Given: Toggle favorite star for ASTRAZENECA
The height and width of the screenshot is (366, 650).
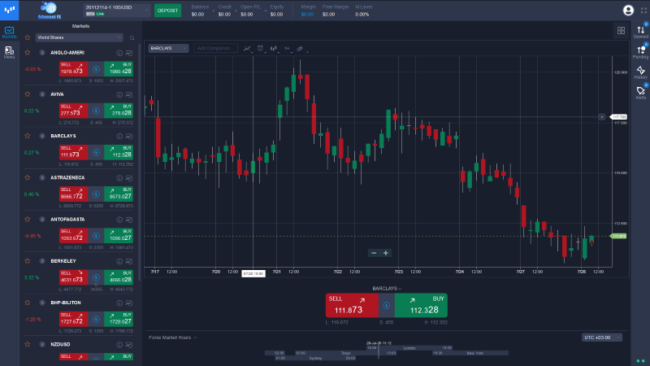Looking at the screenshot, I should tap(27, 177).
